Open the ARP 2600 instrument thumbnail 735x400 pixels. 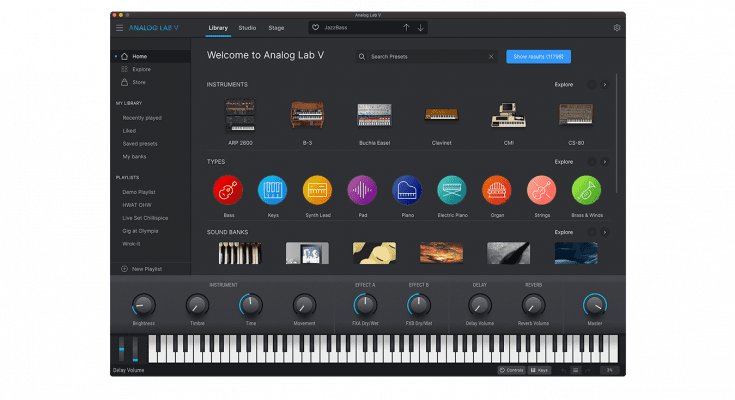coord(241,117)
